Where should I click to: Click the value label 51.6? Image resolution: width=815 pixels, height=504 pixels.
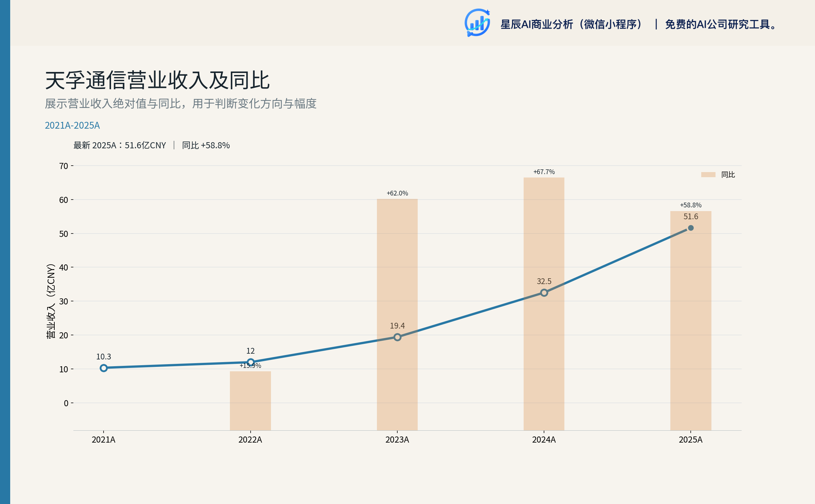coord(691,217)
